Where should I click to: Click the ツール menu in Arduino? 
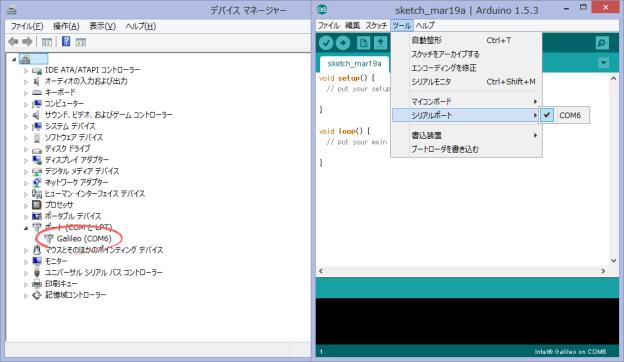402,25
